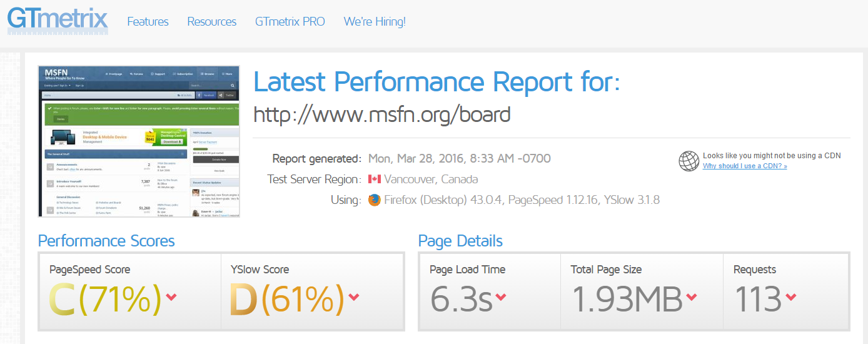This screenshot has height=344, width=868.
Task: Go to GTmetrix PRO page
Action: [x=290, y=21]
